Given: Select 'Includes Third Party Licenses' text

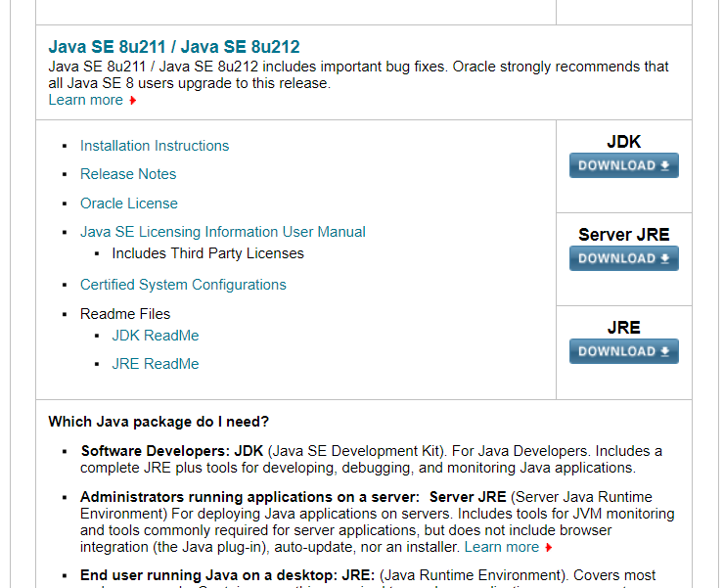Looking at the screenshot, I should (x=207, y=253).
